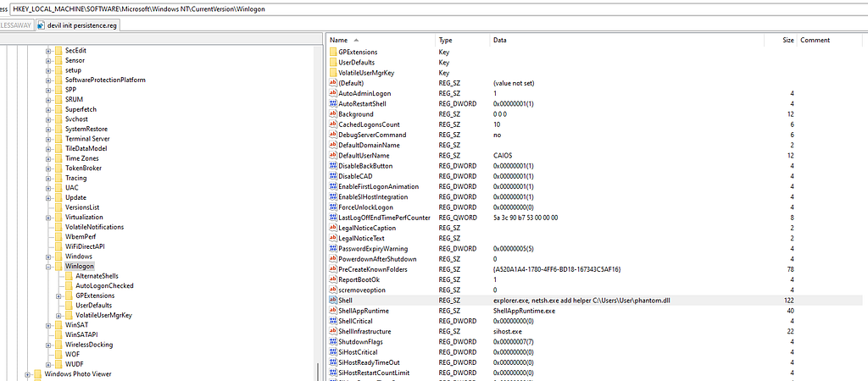Image resolution: width=868 pixels, height=381 pixels.
Task: Select the WOF folder icon
Action: tap(58, 355)
